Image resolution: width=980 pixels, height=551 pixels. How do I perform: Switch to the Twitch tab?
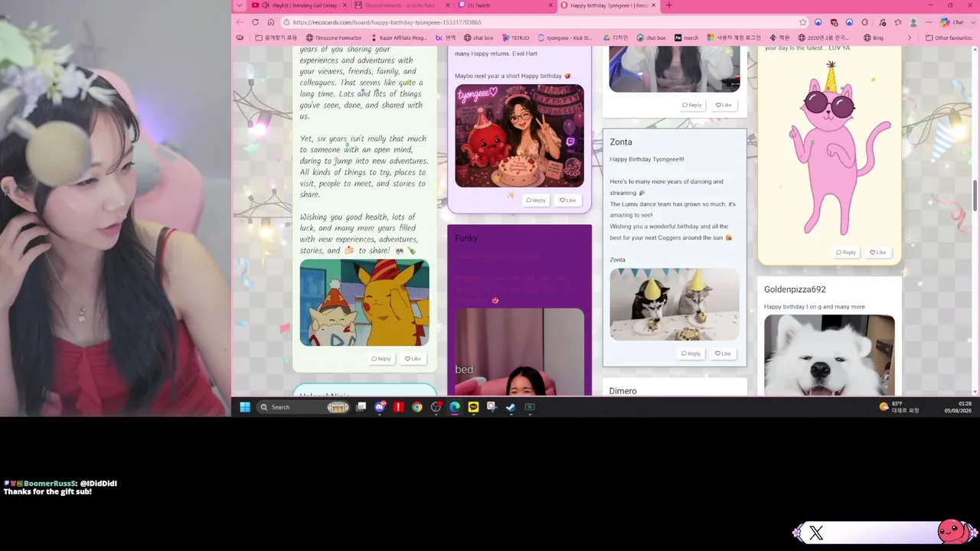[x=505, y=5]
